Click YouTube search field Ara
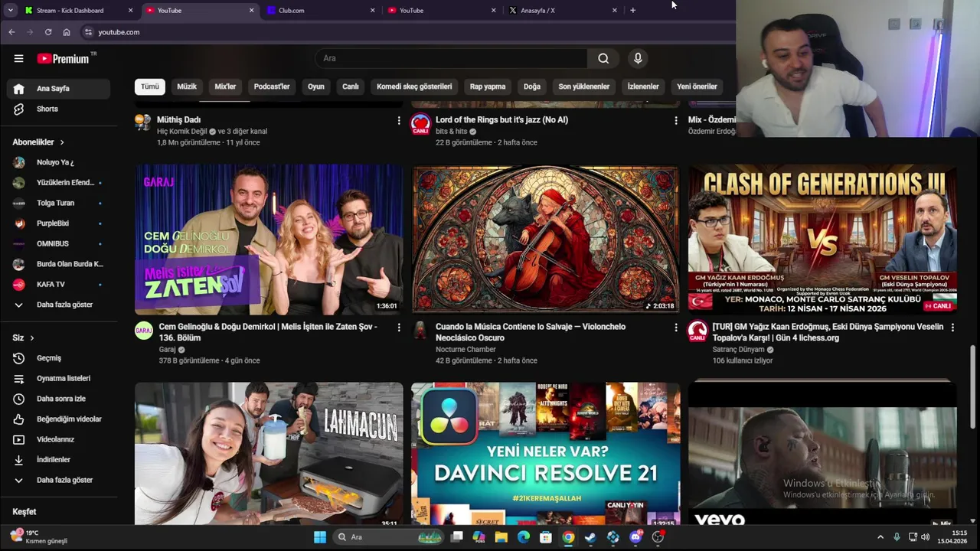Image resolution: width=980 pixels, height=551 pixels. (451, 58)
